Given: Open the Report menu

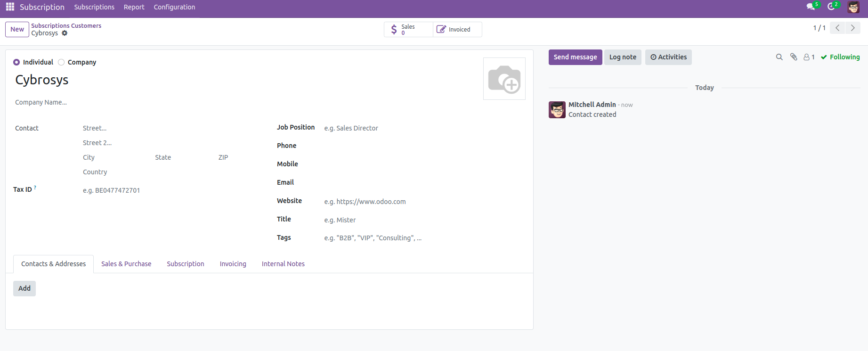Looking at the screenshot, I should pyautogui.click(x=134, y=7).
